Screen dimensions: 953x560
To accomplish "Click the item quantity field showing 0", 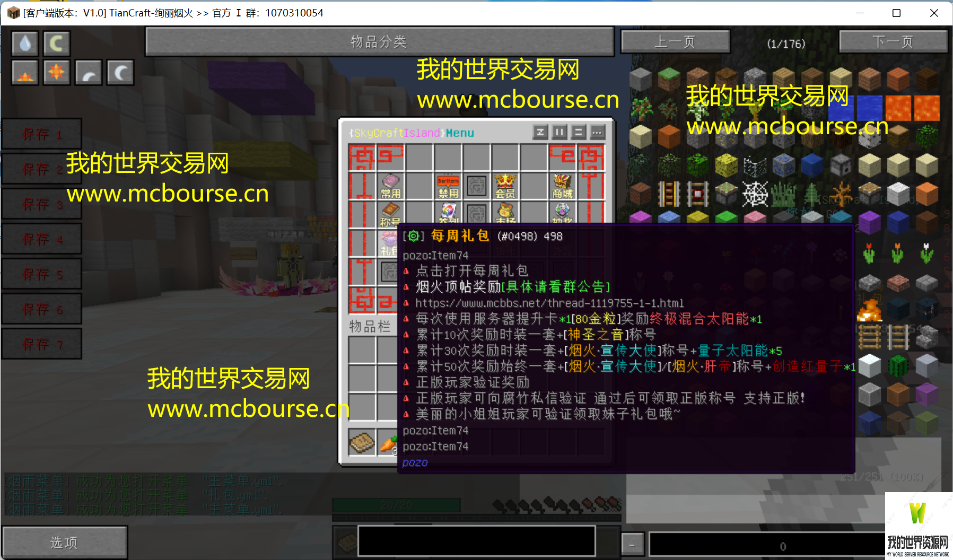I will click(767, 545).
